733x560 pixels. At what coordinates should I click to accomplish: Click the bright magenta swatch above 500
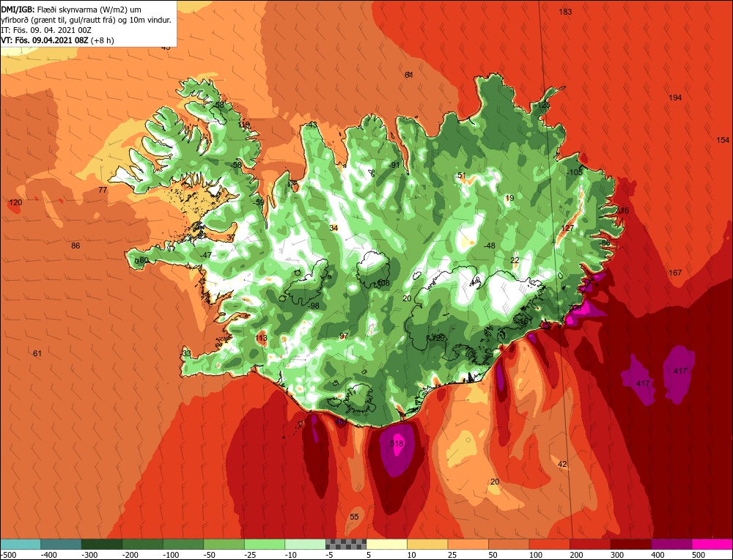point(712,544)
